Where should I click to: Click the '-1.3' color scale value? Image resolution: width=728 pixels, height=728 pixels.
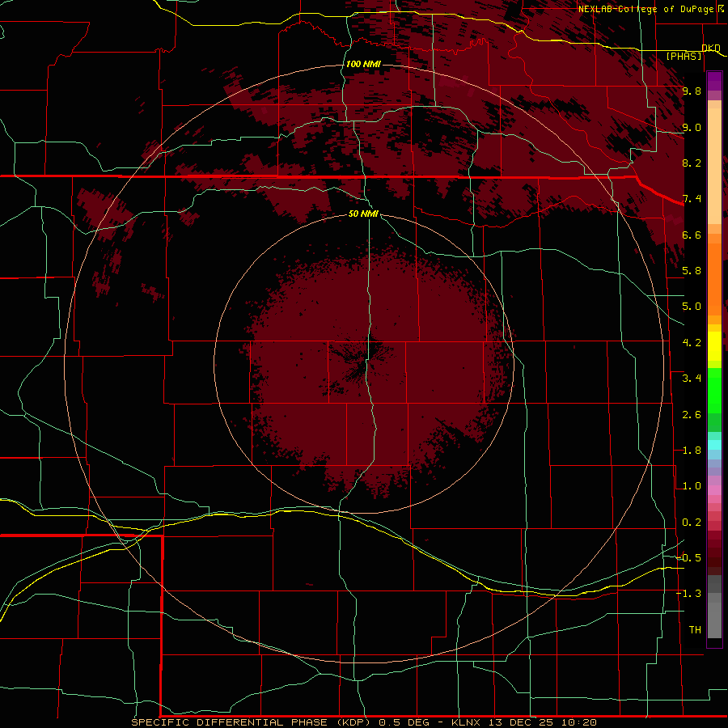pos(688,594)
